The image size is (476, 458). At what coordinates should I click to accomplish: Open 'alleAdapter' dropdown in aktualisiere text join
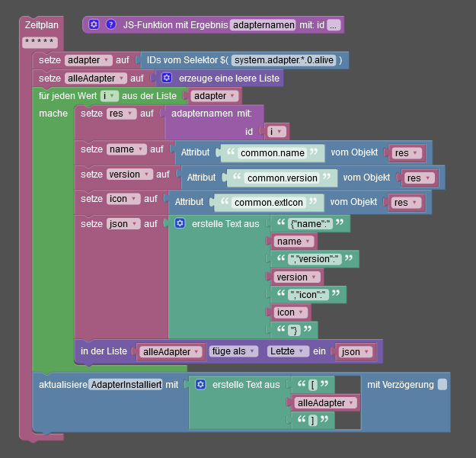click(326, 403)
